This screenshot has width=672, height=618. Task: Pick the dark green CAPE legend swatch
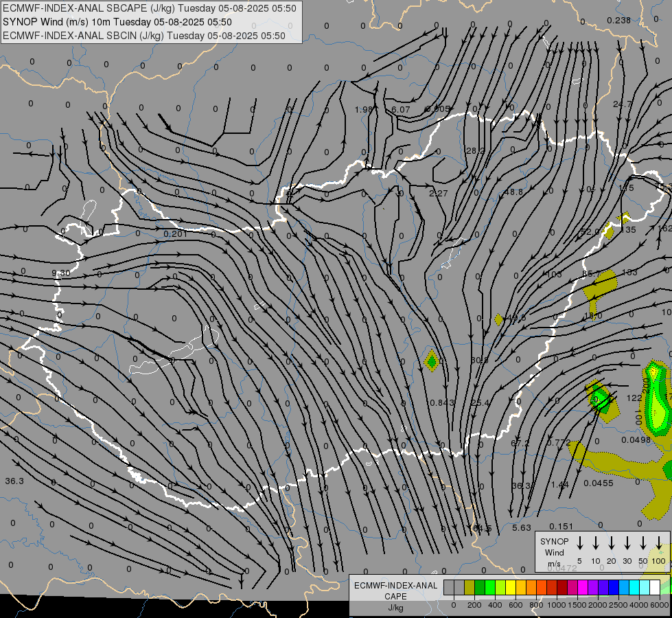click(x=480, y=587)
